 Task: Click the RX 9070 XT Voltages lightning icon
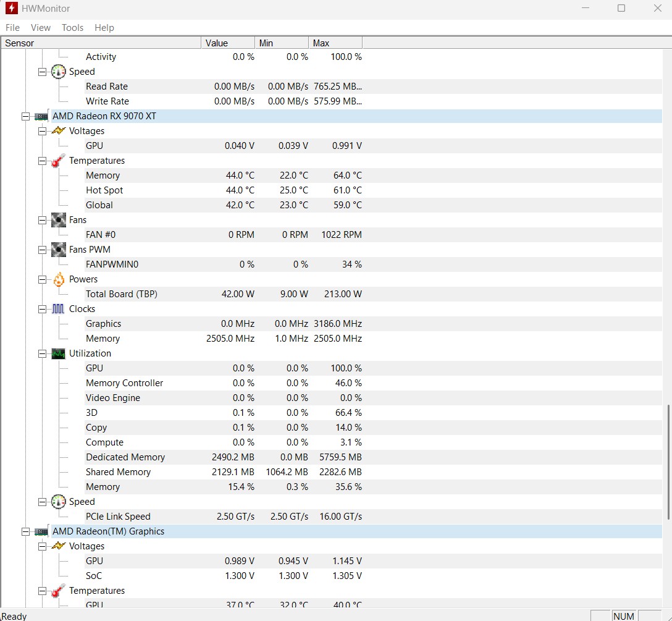pos(58,131)
